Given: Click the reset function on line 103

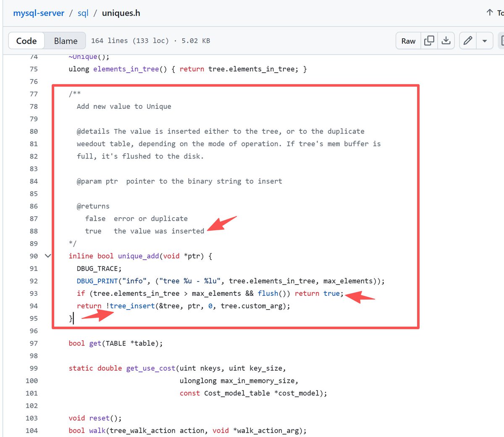Looking at the screenshot, I should tap(100, 418).
